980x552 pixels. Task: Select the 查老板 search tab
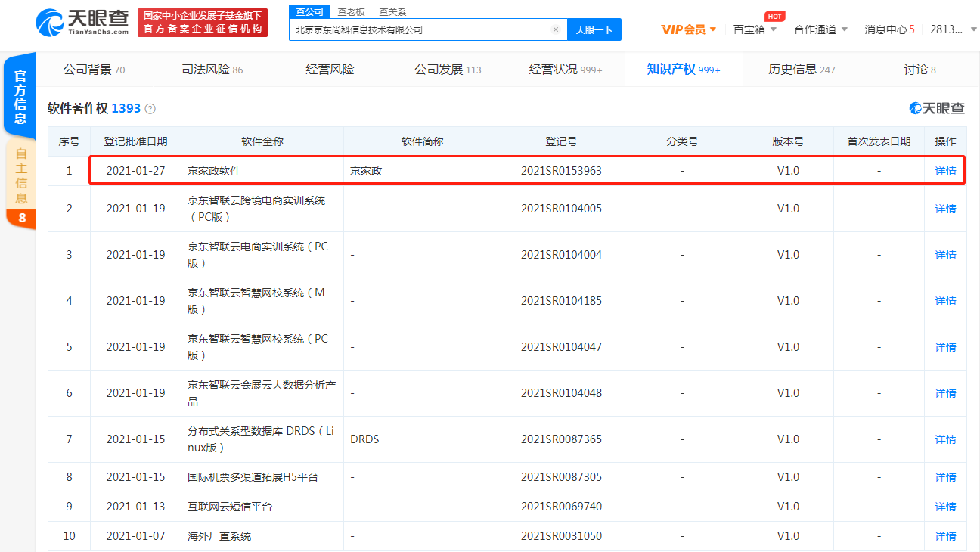coord(351,11)
